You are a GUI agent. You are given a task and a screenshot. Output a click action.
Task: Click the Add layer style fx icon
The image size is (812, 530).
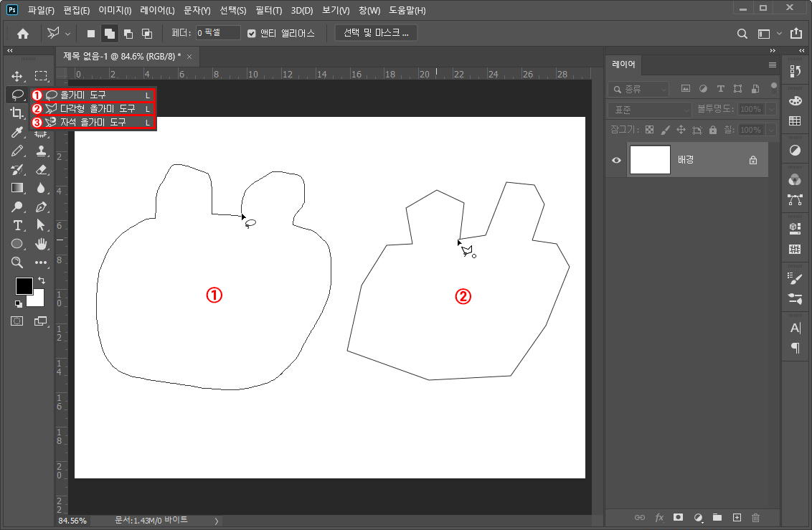pos(659,518)
